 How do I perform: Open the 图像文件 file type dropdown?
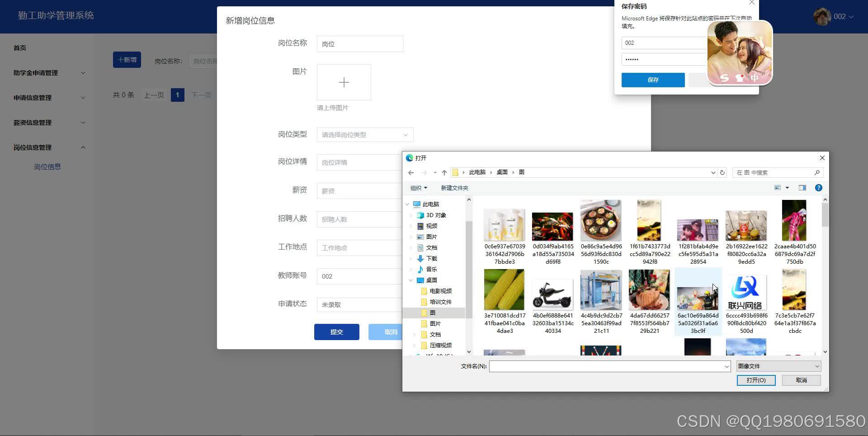point(778,366)
